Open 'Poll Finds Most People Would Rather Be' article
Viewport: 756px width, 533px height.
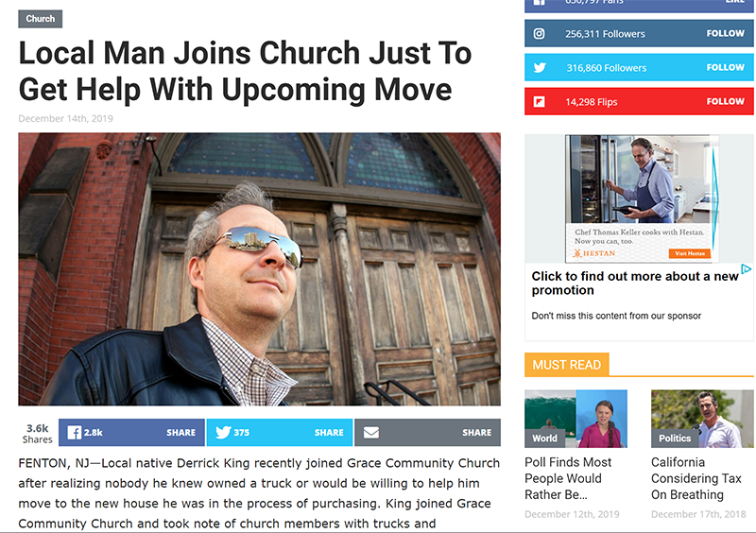point(568,478)
